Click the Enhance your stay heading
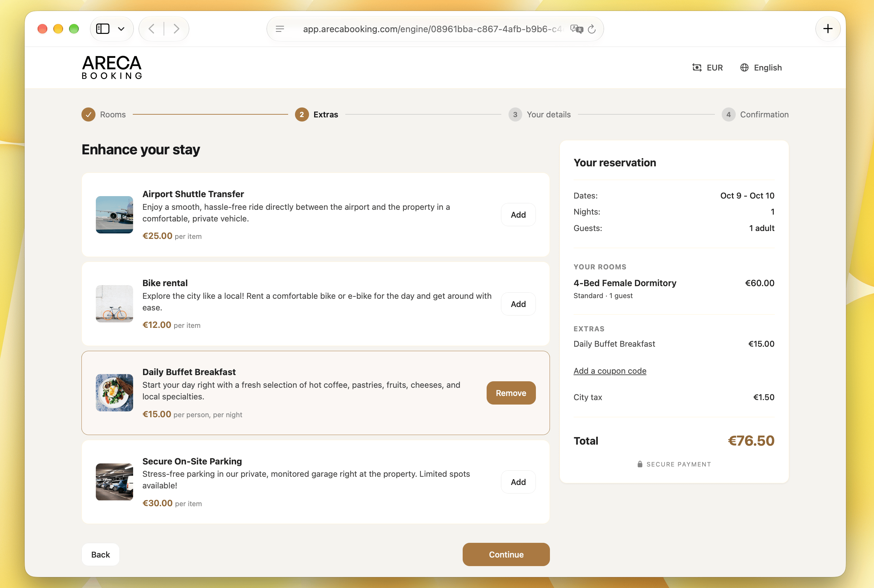Image resolution: width=874 pixels, height=588 pixels. tap(141, 150)
